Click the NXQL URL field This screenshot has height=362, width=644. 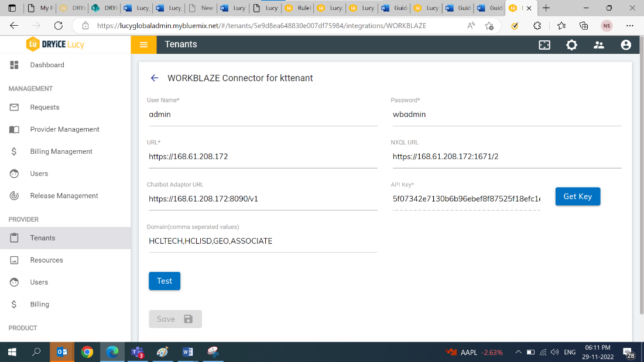click(x=507, y=157)
